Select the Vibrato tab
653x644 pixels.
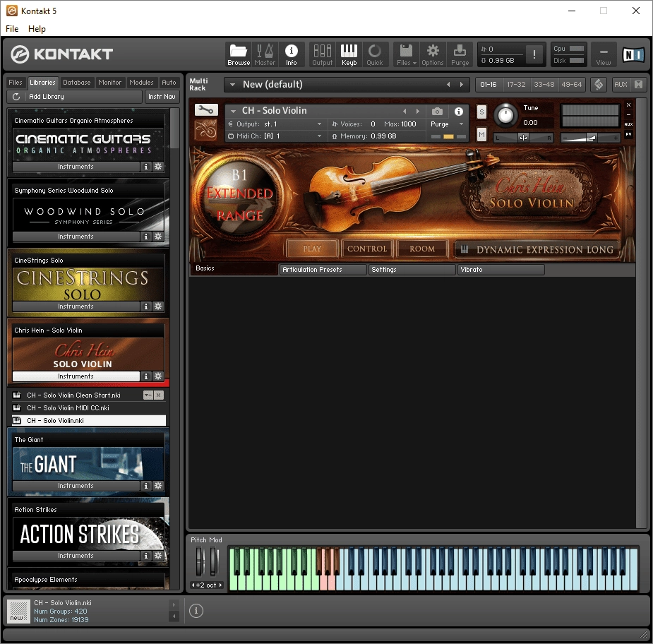pyautogui.click(x=501, y=270)
